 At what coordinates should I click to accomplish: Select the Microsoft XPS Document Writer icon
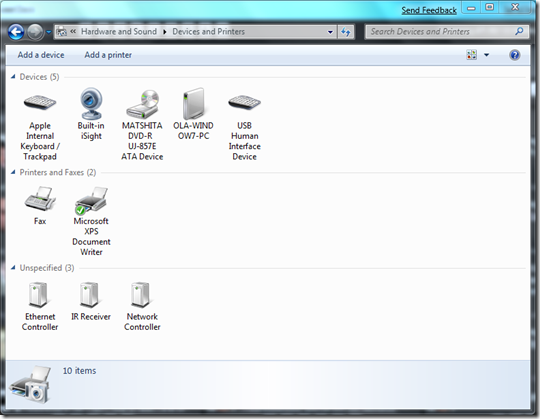[91, 200]
